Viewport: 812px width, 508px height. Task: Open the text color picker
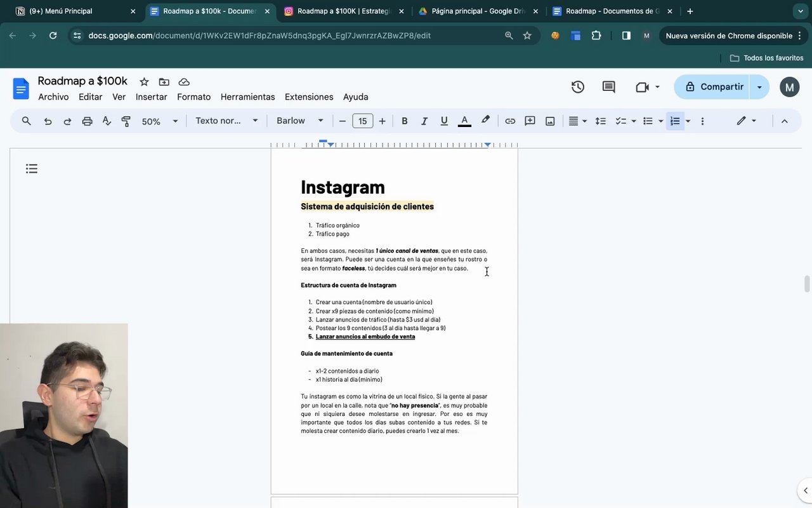(464, 121)
